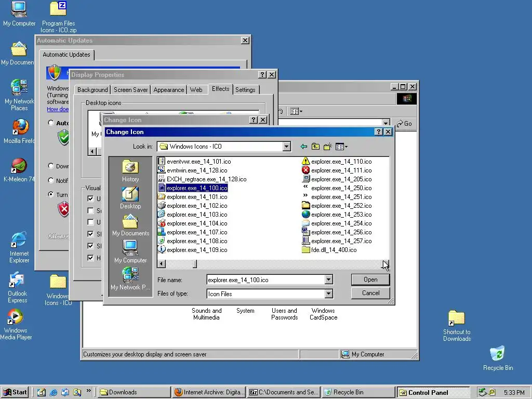Open the View Menu button in file dialog
This screenshot has height=399, width=532.
tap(341, 147)
